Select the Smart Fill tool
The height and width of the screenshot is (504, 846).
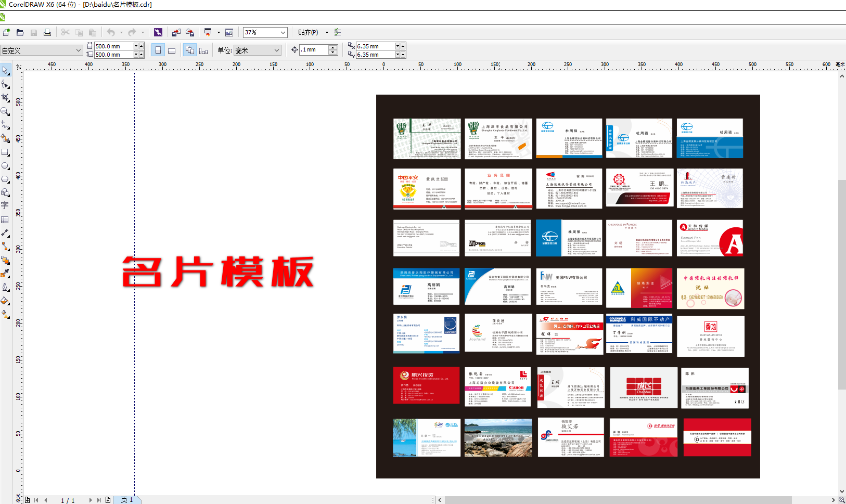tap(5, 138)
